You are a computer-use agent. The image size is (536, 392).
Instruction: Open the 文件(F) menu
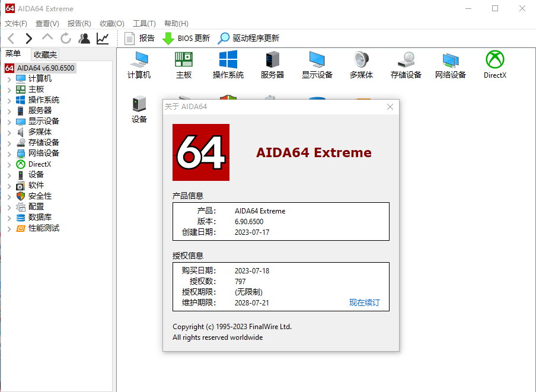pyautogui.click(x=16, y=24)
